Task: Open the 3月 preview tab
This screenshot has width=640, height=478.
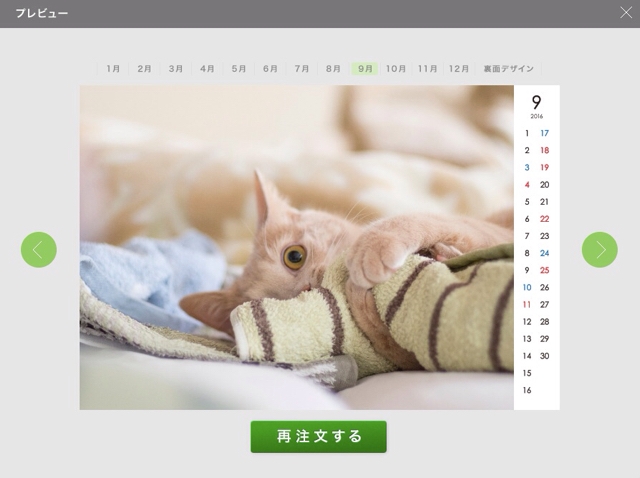Action: pyautogui.click(x=176, y=69)
